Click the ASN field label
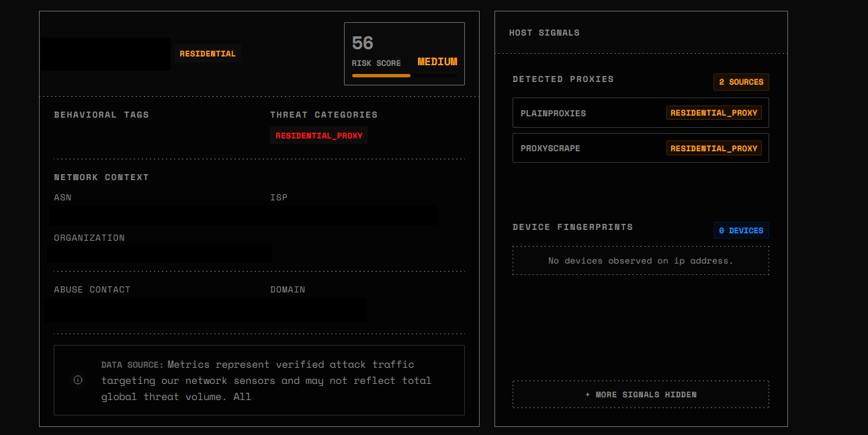 pos(62,198)
